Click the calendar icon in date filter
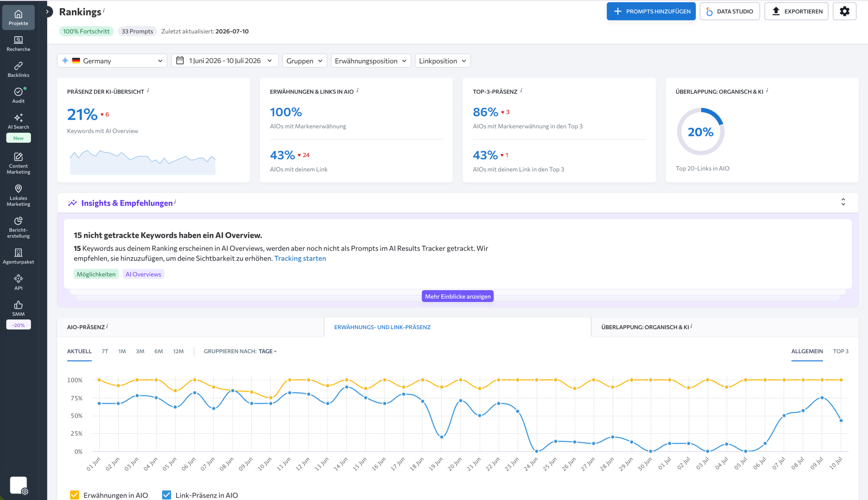Image resolution: width=868 pixels, height=500 pixels. 180,60
